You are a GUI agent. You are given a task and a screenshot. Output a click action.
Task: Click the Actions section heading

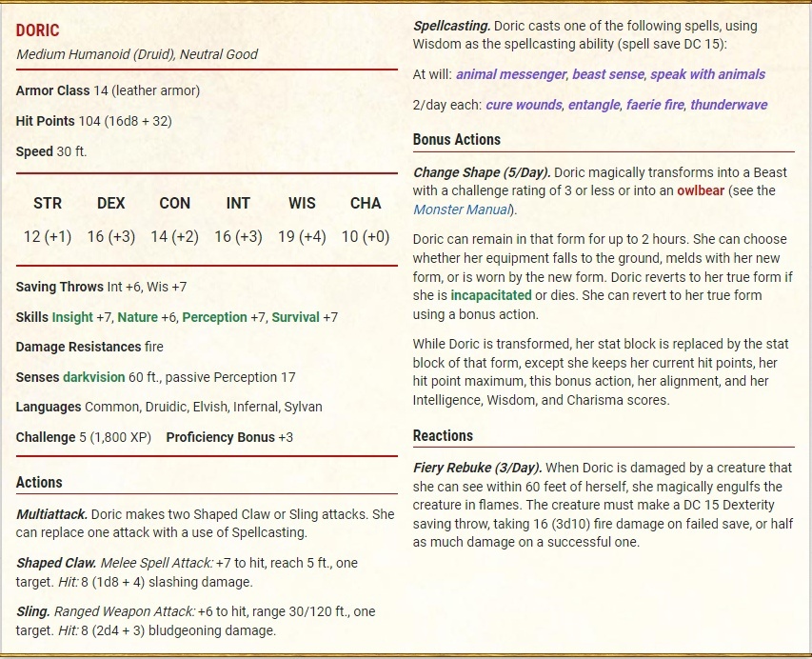pyautogui.click(x=39, y=482)
